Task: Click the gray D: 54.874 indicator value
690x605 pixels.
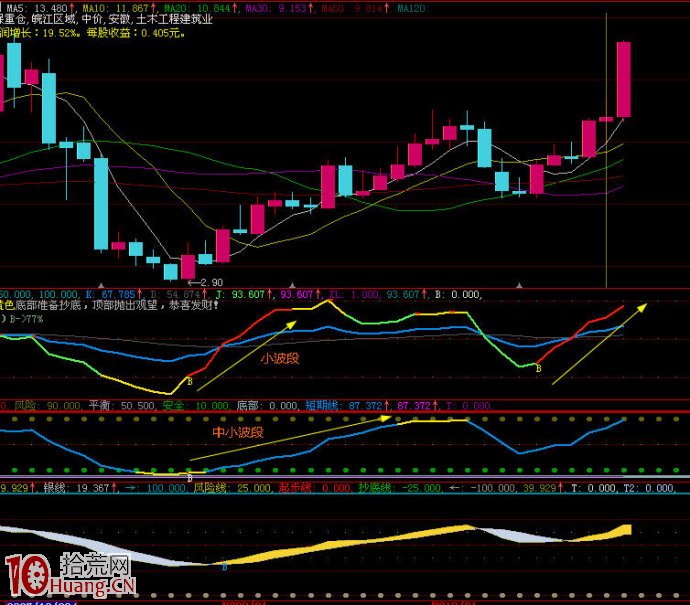Action: click(179, 294)
